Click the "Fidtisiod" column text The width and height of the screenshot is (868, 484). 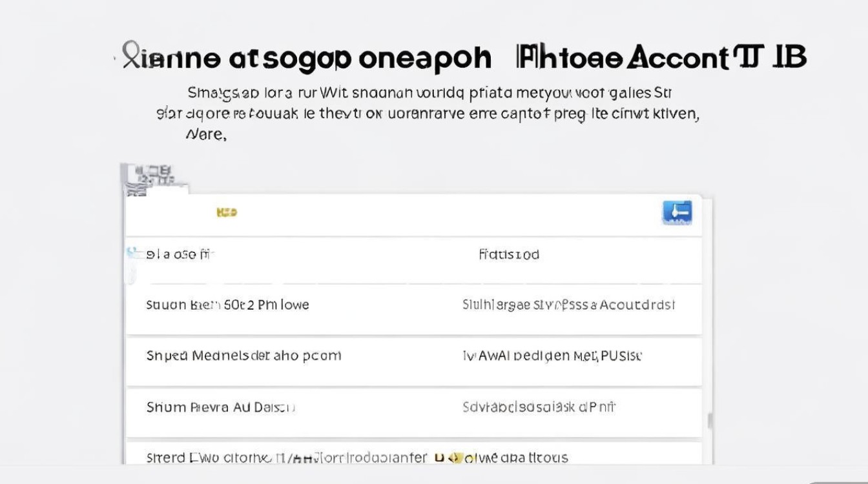tap(509, 254)
